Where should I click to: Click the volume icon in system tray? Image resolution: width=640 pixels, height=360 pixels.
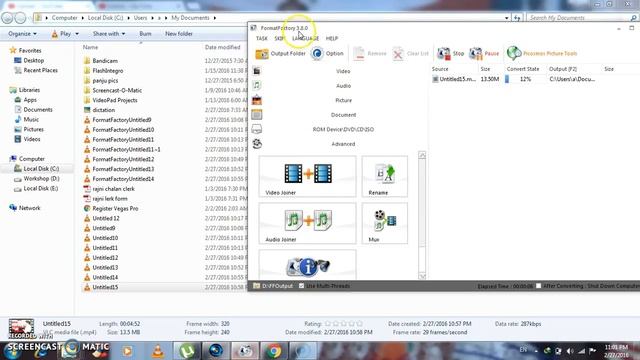click(x=570, y=351)
